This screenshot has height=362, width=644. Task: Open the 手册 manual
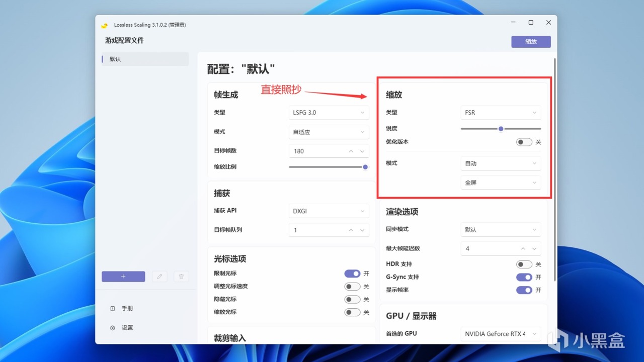[122, 309]
